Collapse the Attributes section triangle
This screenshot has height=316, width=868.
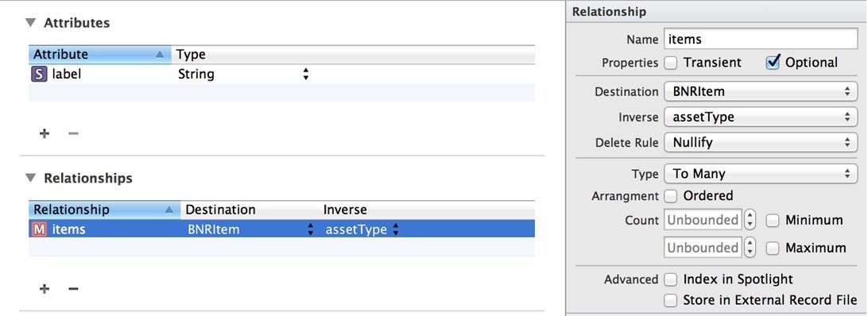pos(30,23)
